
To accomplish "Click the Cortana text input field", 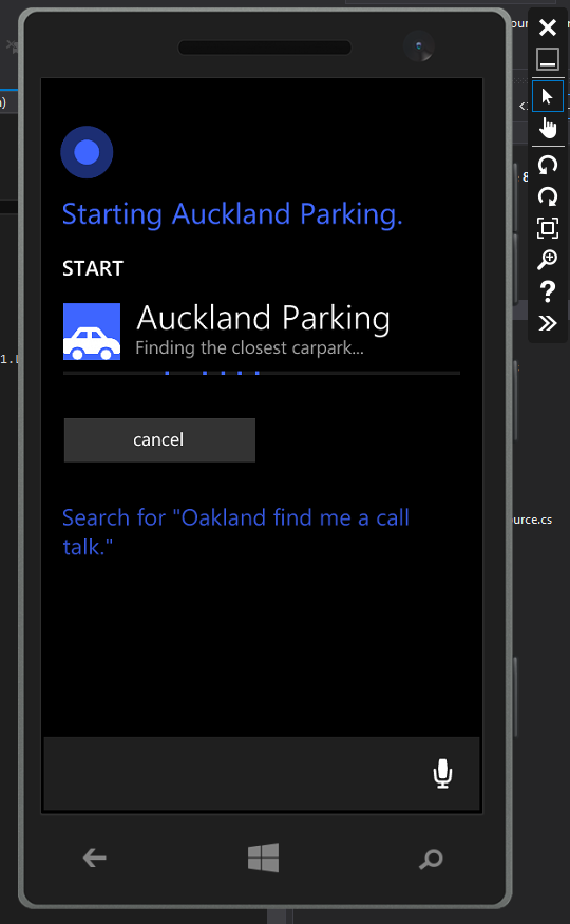I will point(262,774).
